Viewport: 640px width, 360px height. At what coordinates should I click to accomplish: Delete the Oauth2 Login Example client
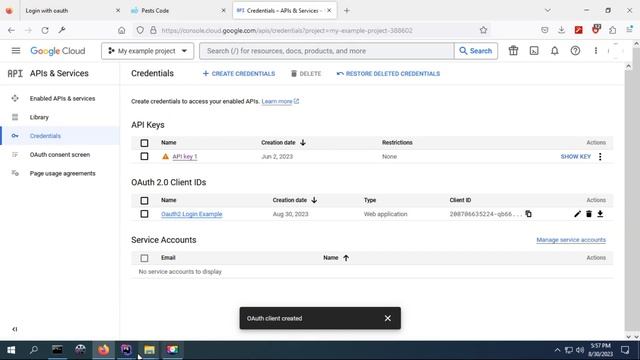[589, 214]
